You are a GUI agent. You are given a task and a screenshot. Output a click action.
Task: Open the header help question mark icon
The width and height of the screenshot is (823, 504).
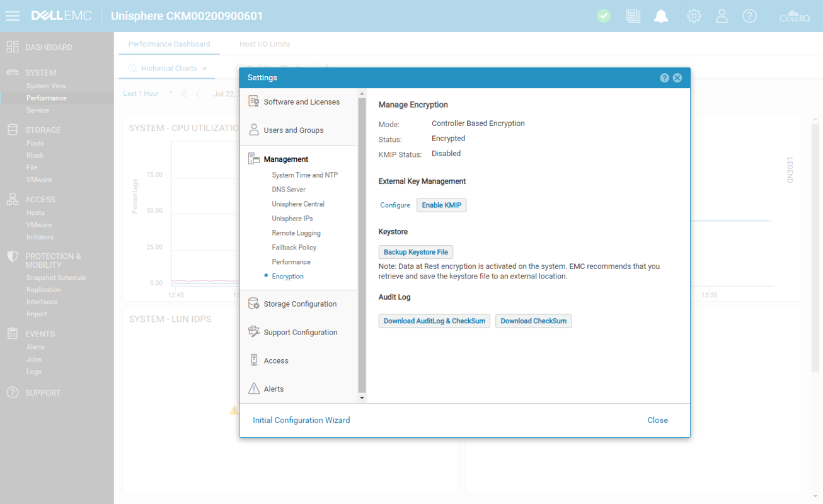[749, 16]
